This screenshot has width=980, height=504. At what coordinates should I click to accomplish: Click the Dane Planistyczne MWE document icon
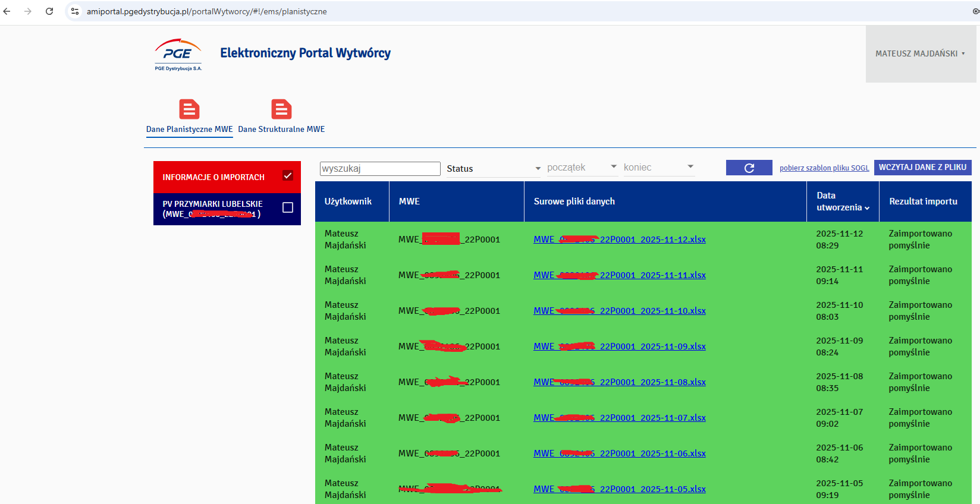(x=189, y=109)
